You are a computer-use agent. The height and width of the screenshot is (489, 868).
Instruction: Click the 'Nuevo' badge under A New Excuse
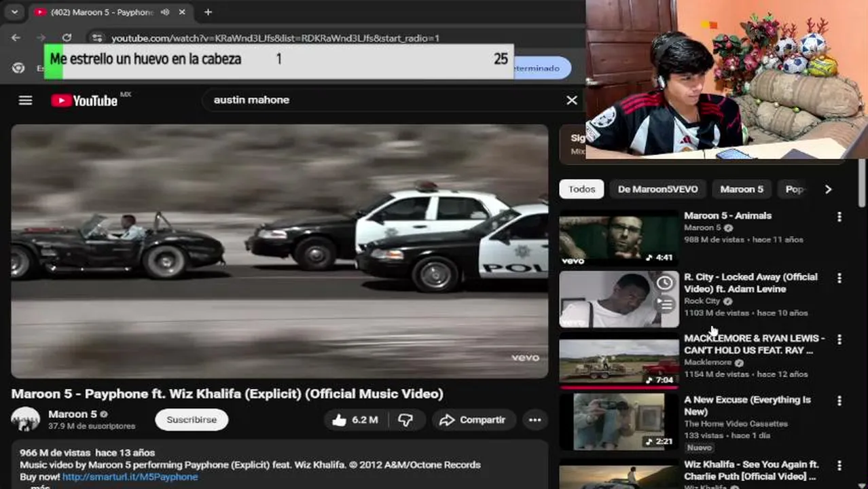(699, 448)
